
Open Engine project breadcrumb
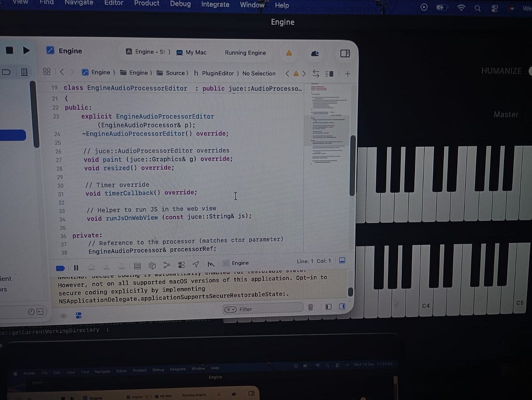96,72
